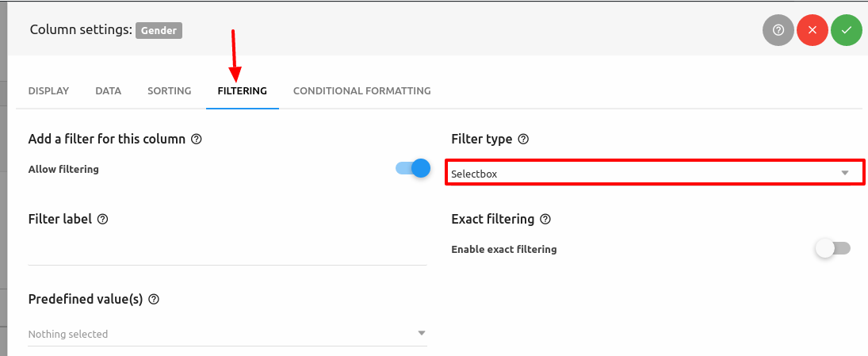Cancel column settings with red X button

click(x=813, y=30)
